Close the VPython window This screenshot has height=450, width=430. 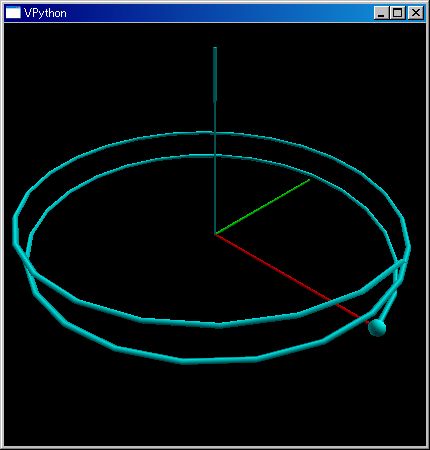[415, 13]
